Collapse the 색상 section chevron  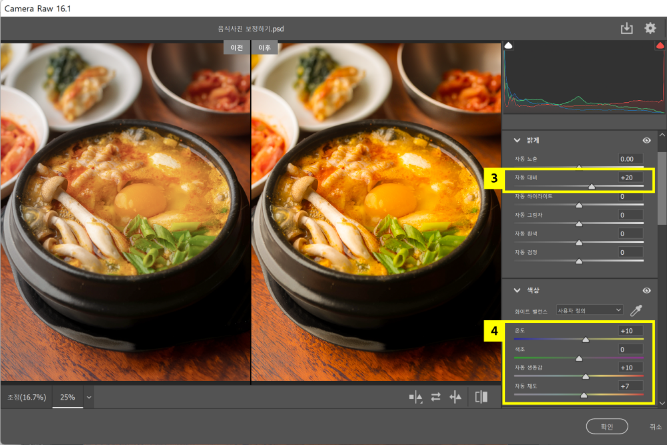pyautogui.click(x=517, y=290)
